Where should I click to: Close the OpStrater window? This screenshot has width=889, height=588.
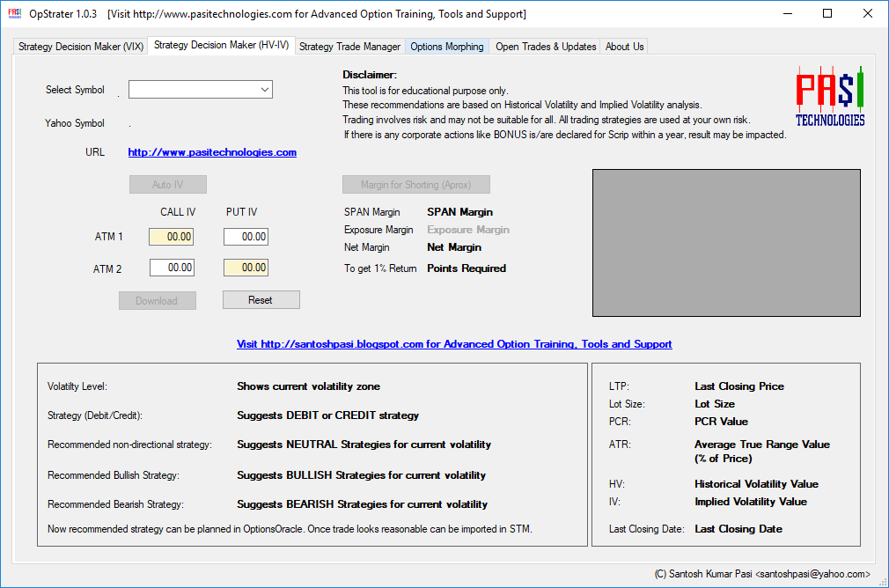868,13
